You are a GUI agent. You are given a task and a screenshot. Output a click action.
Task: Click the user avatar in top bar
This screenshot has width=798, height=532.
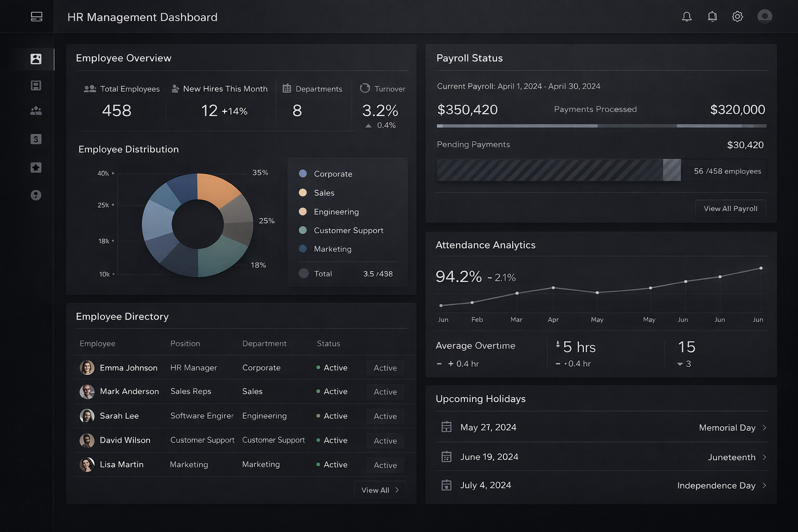tap(764, 17)
